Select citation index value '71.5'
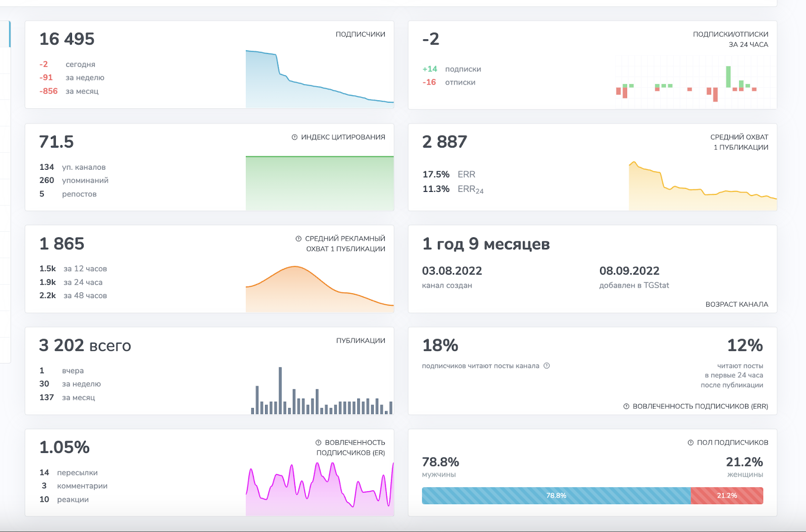 tap(56, 142)
